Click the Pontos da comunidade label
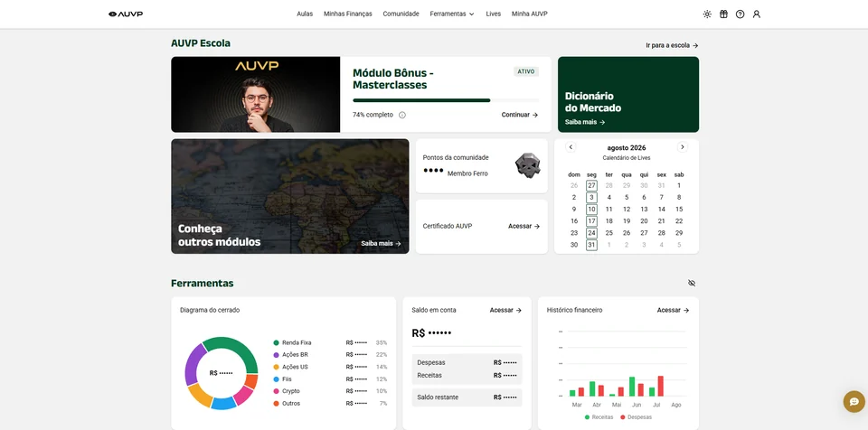Screen dimensions: 868x430 point(456,158)
